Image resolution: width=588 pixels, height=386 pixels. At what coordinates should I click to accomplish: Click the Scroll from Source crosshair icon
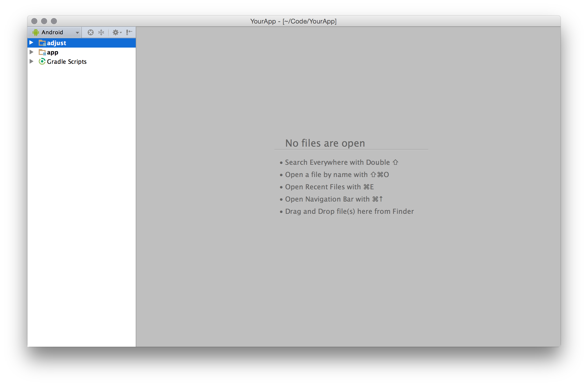click(90, 32)
